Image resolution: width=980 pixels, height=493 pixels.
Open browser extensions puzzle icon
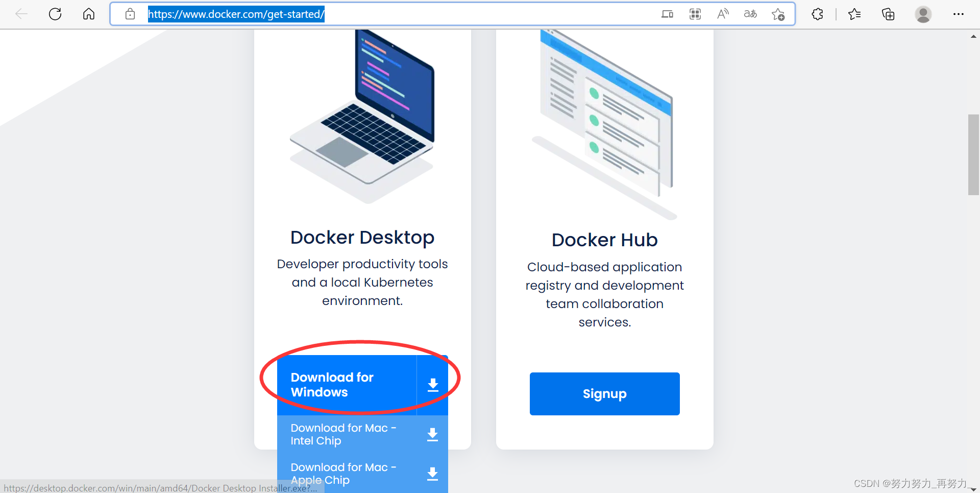click(818, 14)
